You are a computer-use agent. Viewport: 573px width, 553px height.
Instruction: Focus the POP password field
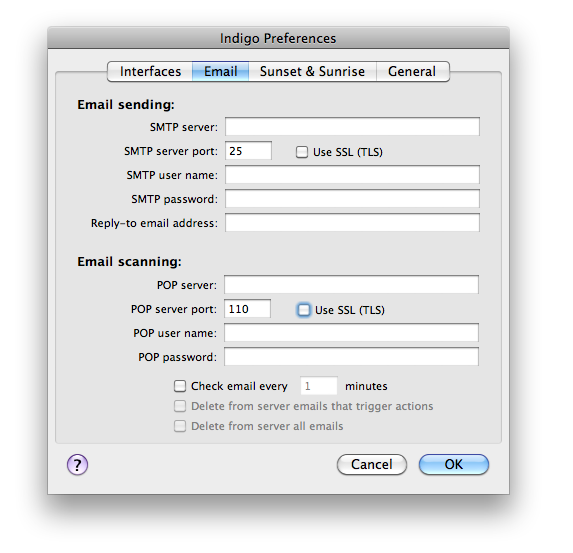[351, 356]
